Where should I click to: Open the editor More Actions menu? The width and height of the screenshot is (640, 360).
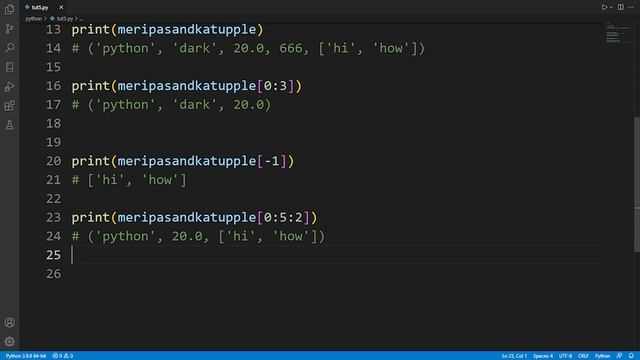tap(631, 7)
